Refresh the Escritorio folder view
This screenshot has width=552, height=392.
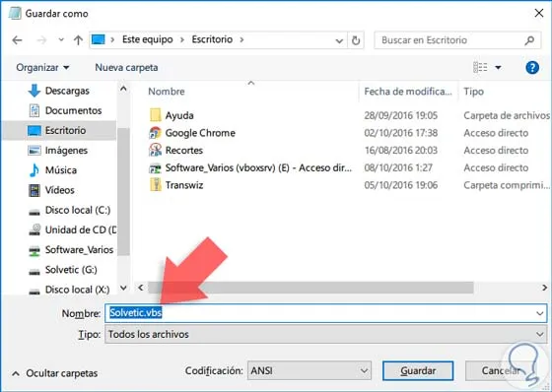[356, 40]
